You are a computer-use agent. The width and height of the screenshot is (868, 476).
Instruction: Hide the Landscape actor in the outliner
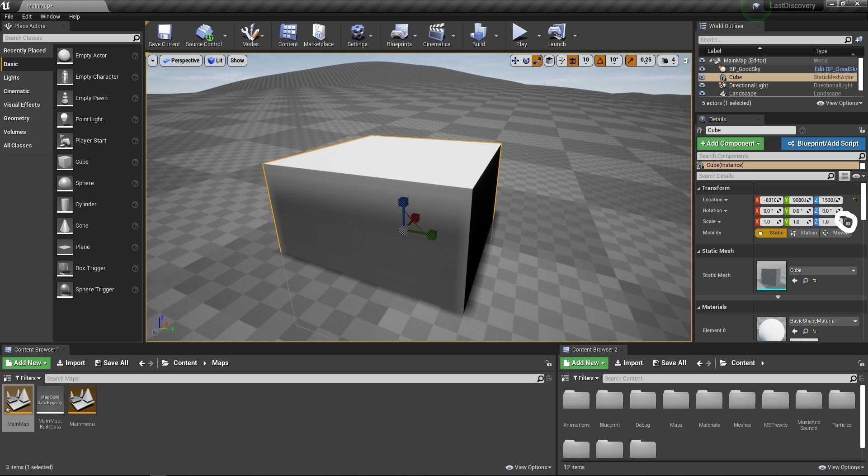(702, 94)
